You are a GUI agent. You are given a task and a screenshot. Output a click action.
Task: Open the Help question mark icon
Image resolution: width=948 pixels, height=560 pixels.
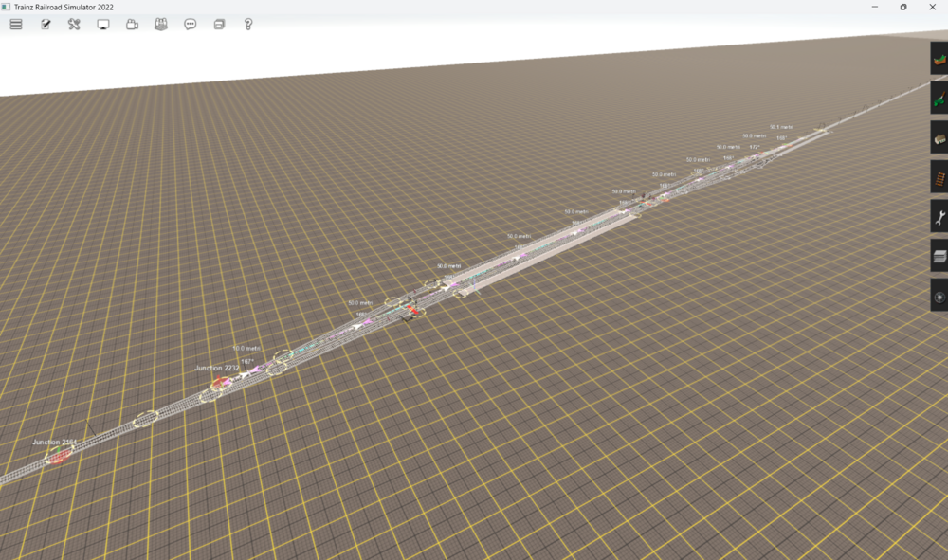point(247,25)
